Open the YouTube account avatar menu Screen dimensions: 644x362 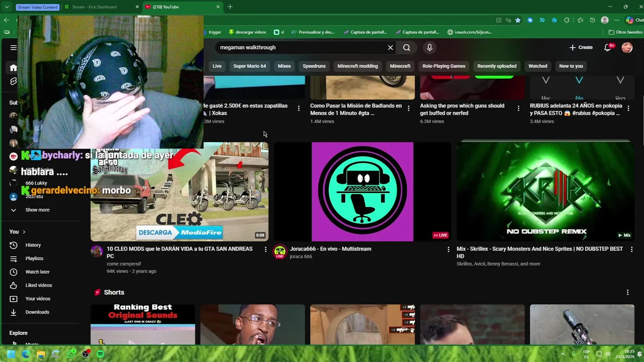point(627,47)
